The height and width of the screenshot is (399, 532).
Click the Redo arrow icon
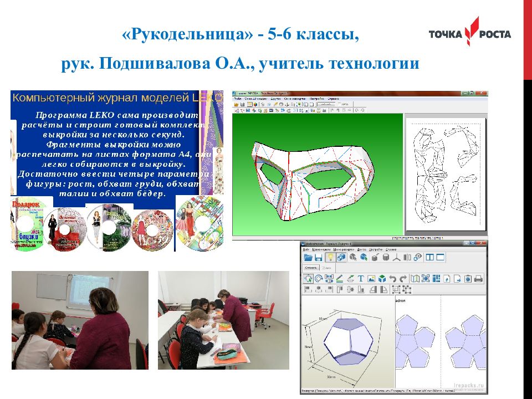point(403,278)
